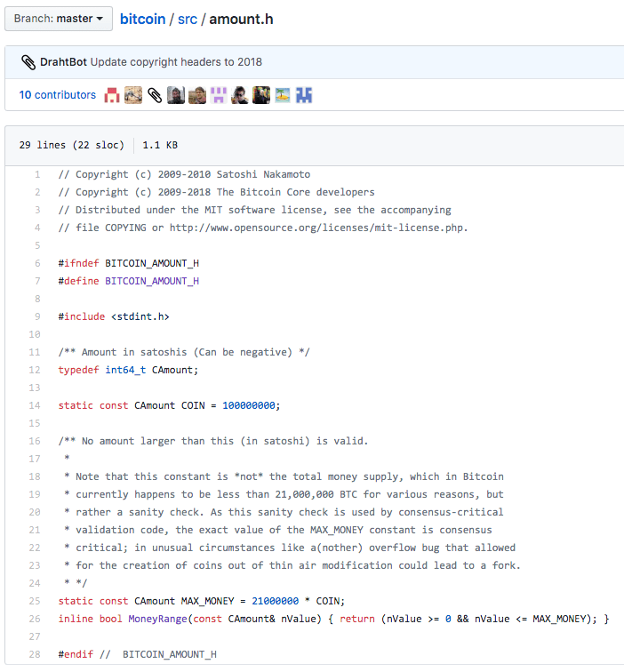This screenshot has width=624, height=672.
Task: Click the light purple identicon contributor avatar
Action: [219, 95]
